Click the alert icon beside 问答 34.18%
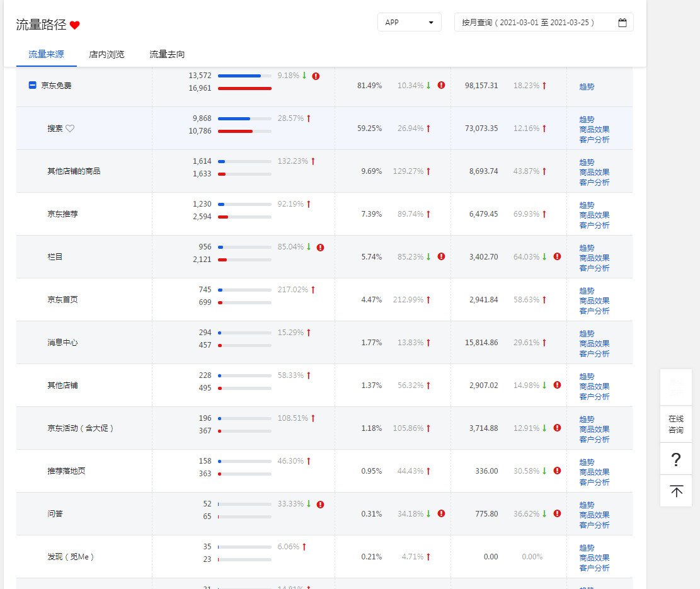700x589 pixels. coord(441,513)
